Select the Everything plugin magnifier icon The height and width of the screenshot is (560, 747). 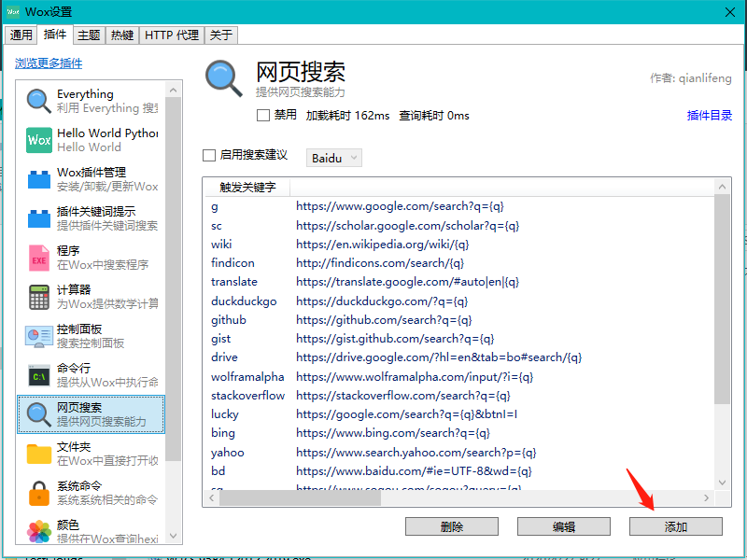pyautogui.click(x=38, y=101)
